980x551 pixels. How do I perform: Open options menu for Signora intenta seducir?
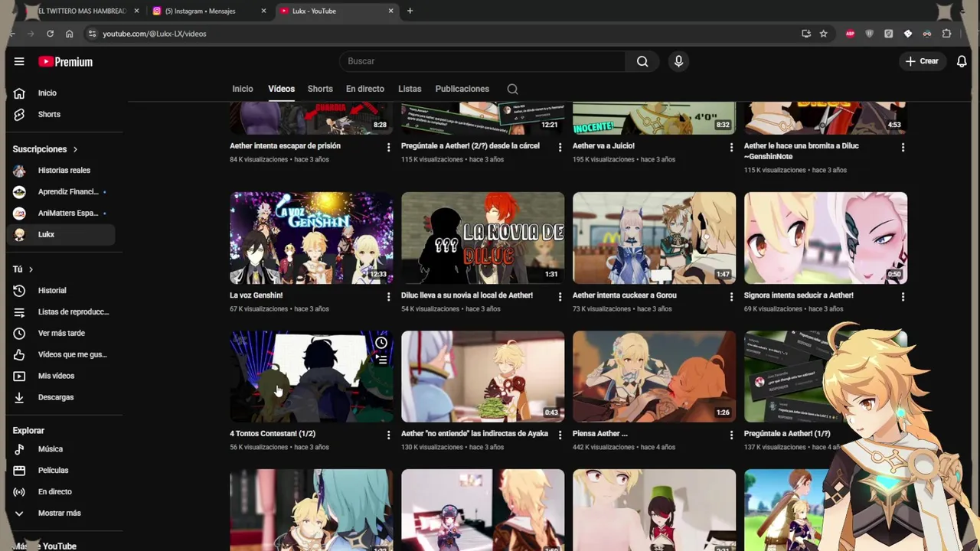[x=903, y=296]
